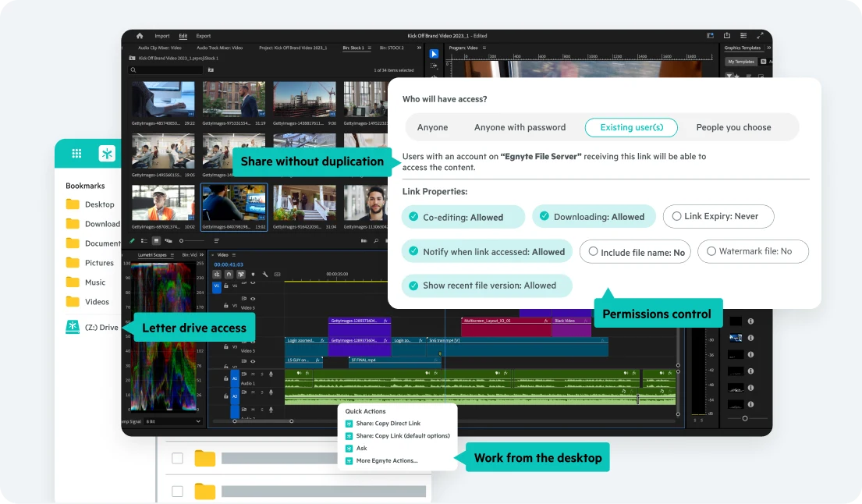The height and width of the screenshot is (504, 862).
Task: Click the search magnifier in project bin
Action: point(133,69)
